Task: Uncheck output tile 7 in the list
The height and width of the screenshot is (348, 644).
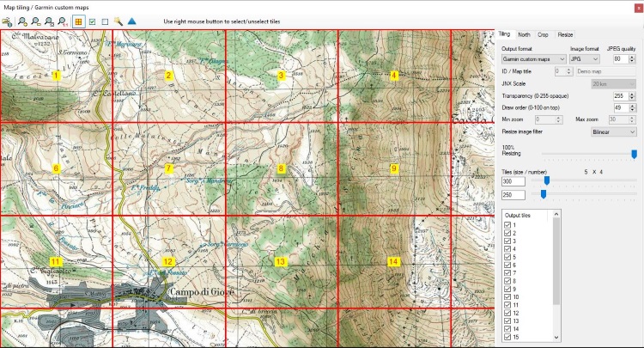Action: click(x=508, y=272)
